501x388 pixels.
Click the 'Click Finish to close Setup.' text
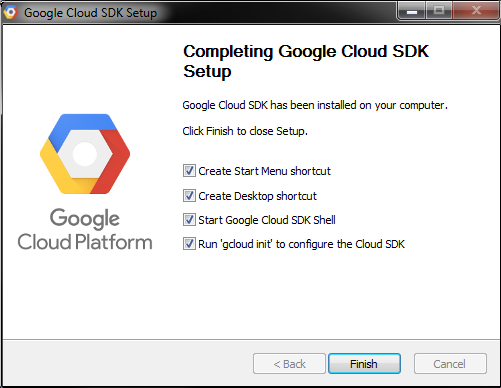tap(245, 131)
